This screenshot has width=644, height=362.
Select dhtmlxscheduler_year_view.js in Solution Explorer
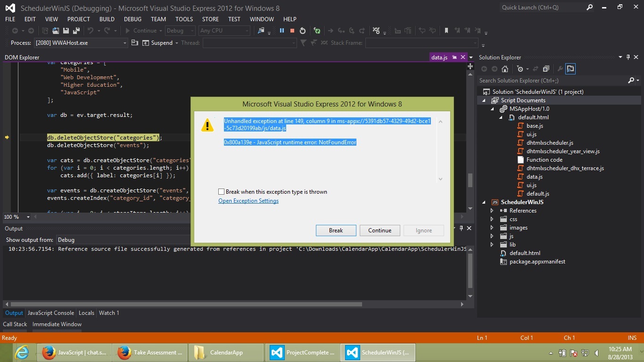[563, 151]
